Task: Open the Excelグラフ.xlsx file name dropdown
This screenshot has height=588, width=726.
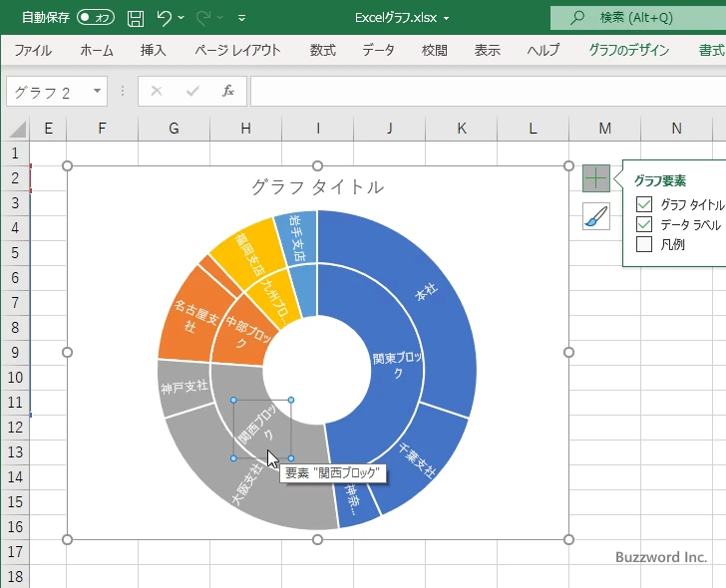Action: (447, 18)
